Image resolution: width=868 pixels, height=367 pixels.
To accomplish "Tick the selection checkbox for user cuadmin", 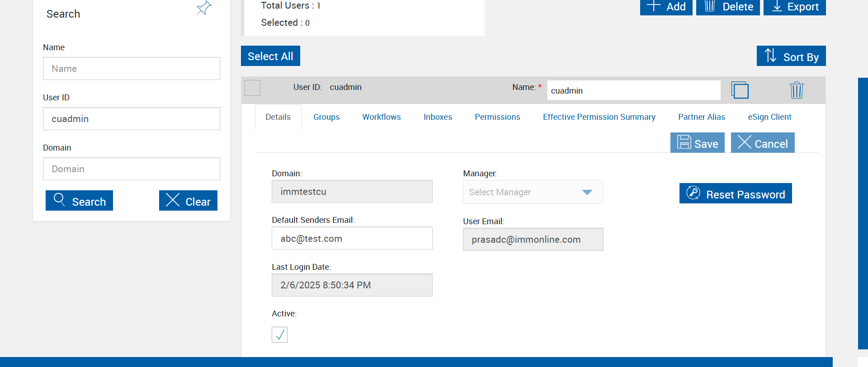I will click(252, 88).
